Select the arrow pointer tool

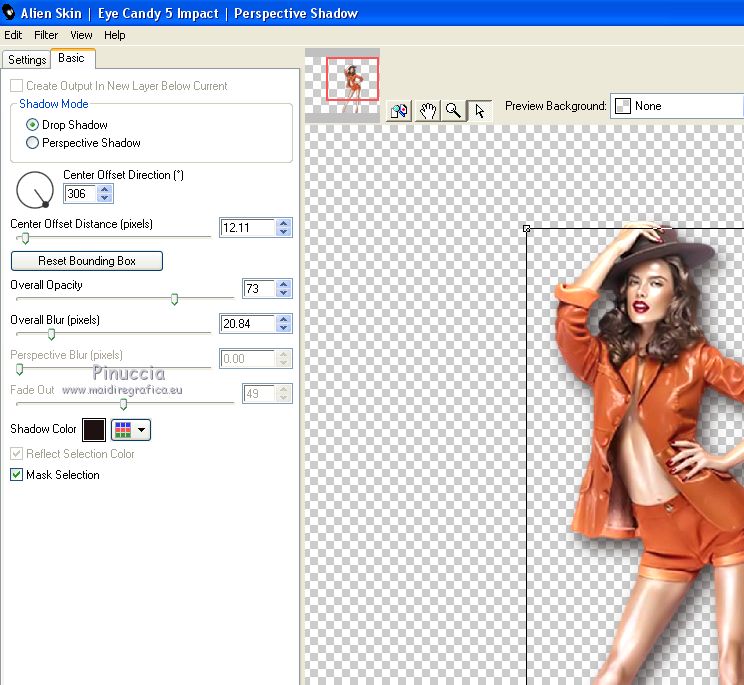tap(480, 111)
